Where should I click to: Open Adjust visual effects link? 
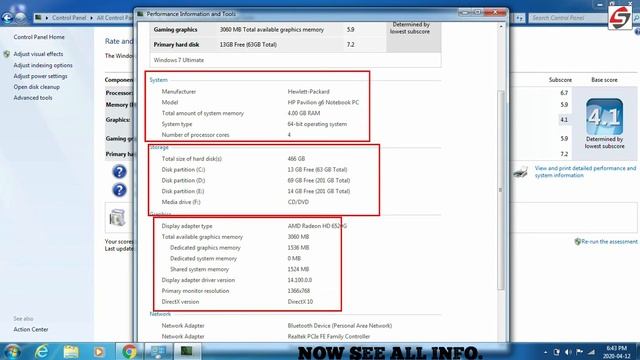coord(38,54)
